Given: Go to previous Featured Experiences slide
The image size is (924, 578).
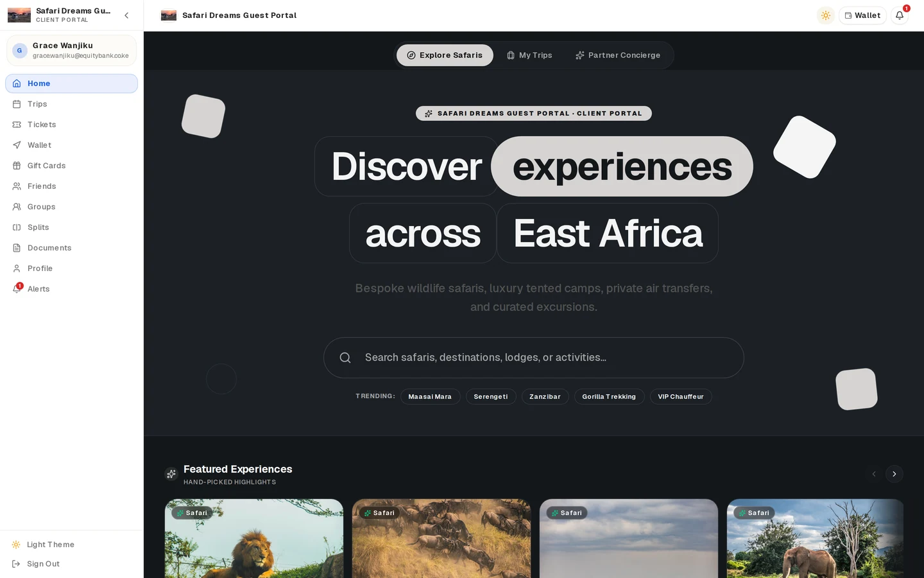Looking at the screenshot, I should point(873,474).
